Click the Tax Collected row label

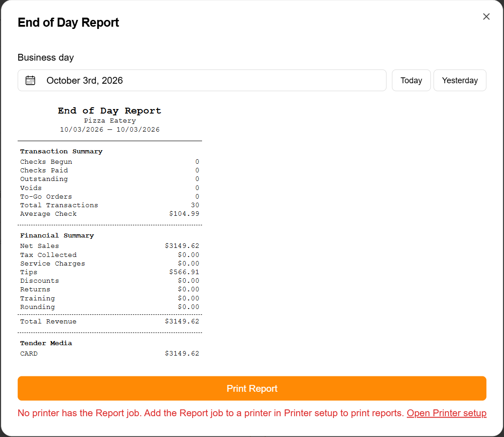48,255
